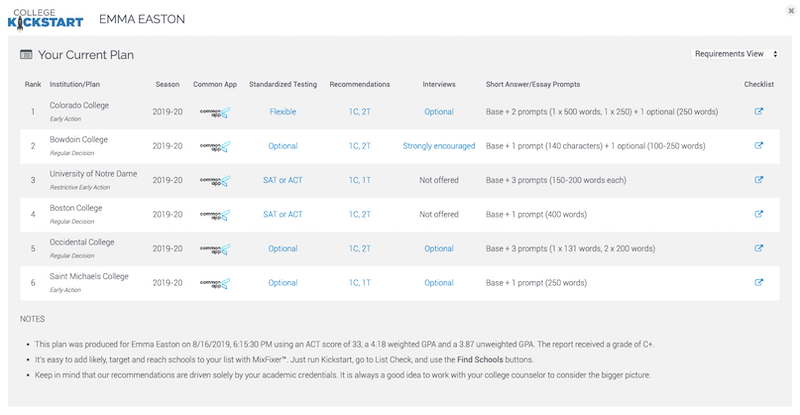The width and height of the screenshot is (800, 415).
Task: Click the Season column header
Action: click(x=167, y=84)
